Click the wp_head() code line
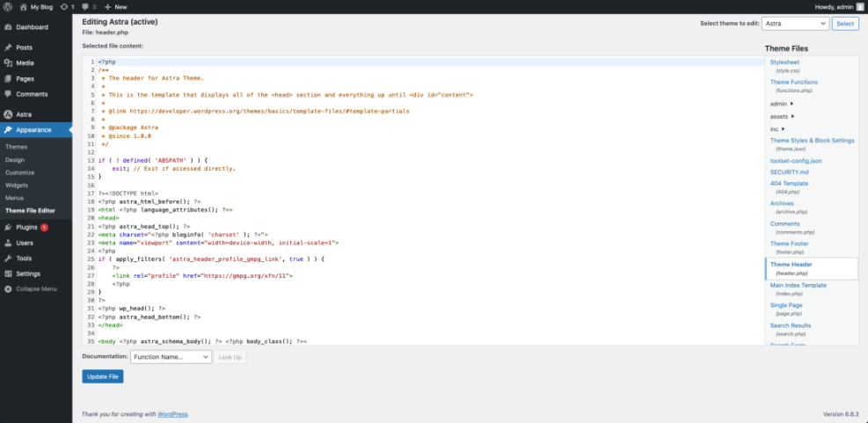The image size is (868, 423). pos(132,308)
